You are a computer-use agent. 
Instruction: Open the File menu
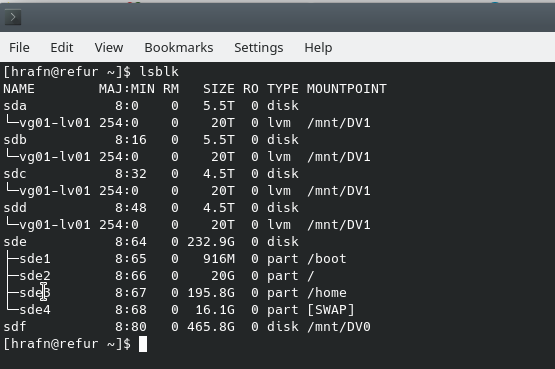tap(19, 47)
